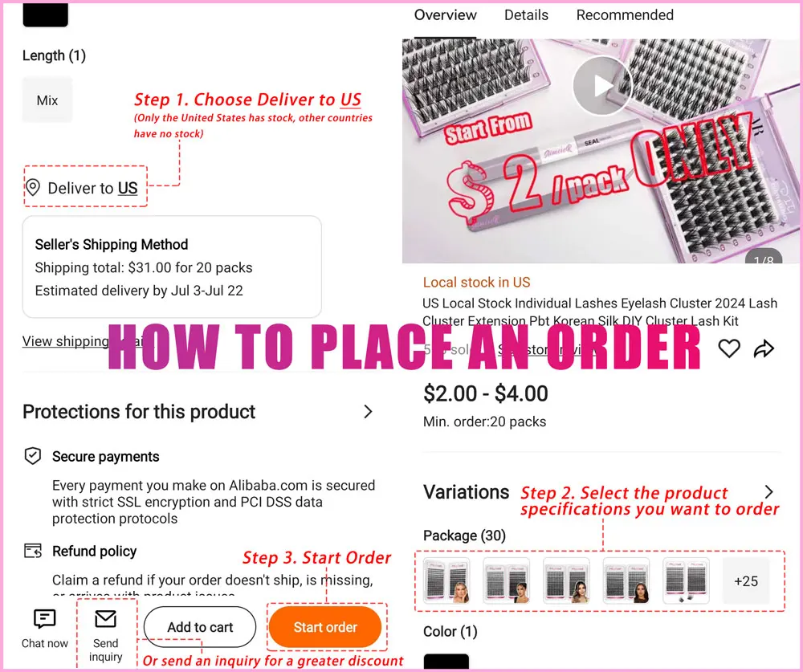Viewport: 803px width, 672px height.
Task: Choose the black color swatch under Color
Action: click(x=446, y=663)
